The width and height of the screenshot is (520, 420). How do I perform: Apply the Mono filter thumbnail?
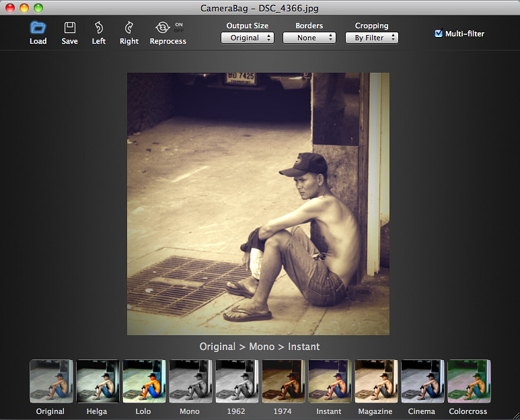point(190,381)
